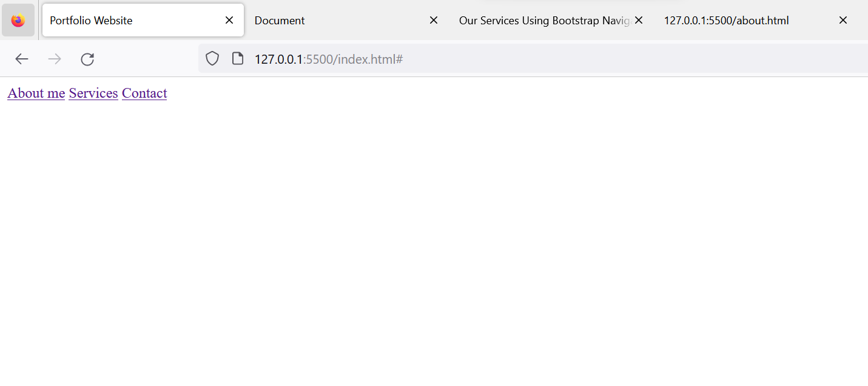Close the 127.0.0.1:5500/about.html tab
This screenshot has height=386, width=868.
843,20
